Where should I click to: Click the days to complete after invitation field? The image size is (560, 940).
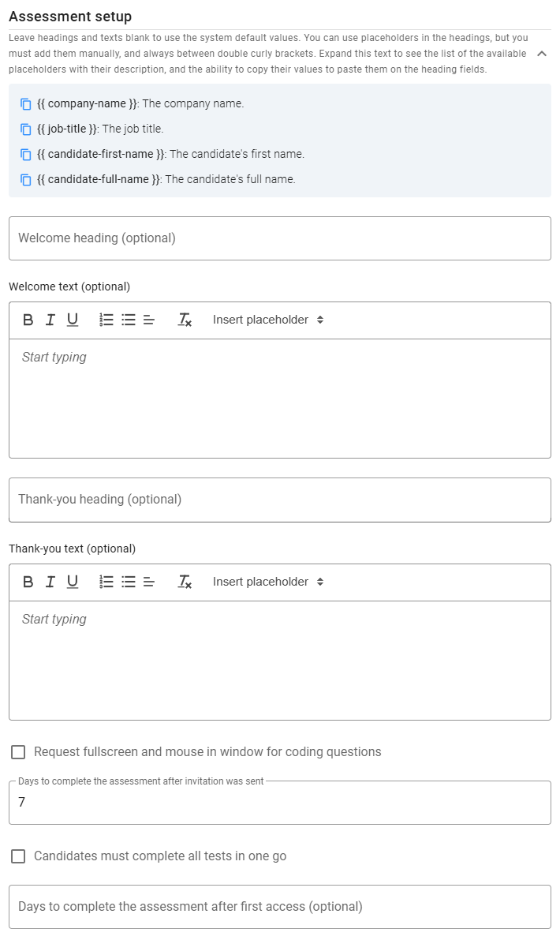point(279,800)
